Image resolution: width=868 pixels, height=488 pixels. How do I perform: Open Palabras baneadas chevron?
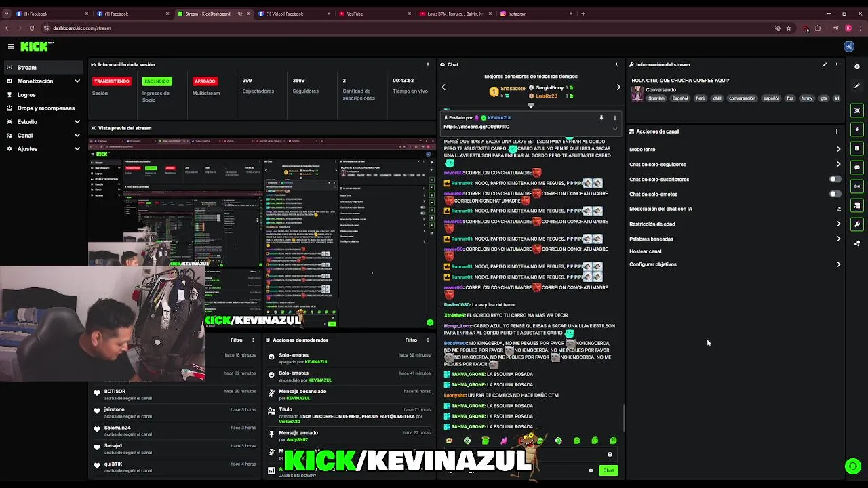pos(838,239)
